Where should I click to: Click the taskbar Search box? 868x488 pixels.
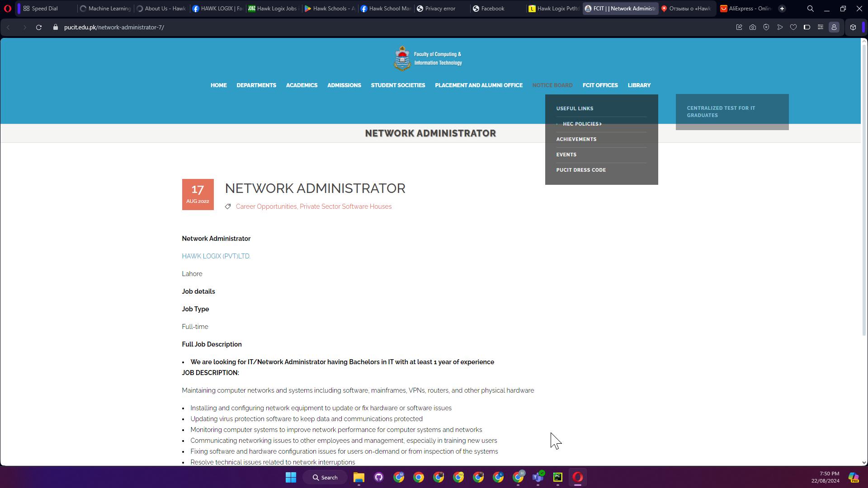pyautogui.click(x=325, y=477)
